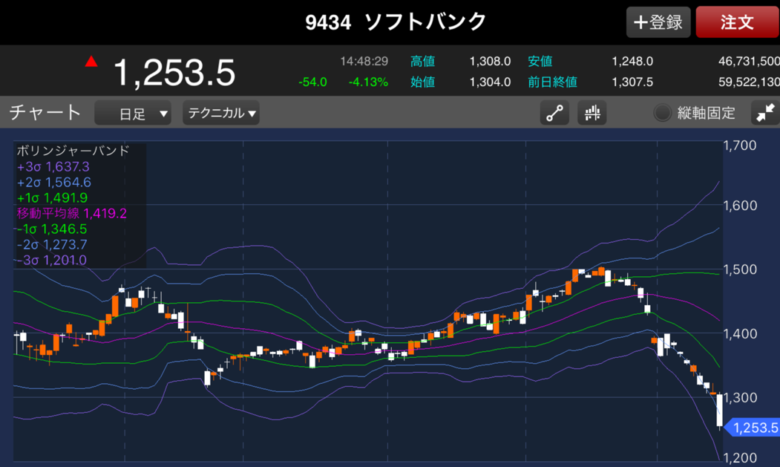Screen dimensions: 780x467
Task: Click the previous close value 1,307.5
Action: (632, 82)
